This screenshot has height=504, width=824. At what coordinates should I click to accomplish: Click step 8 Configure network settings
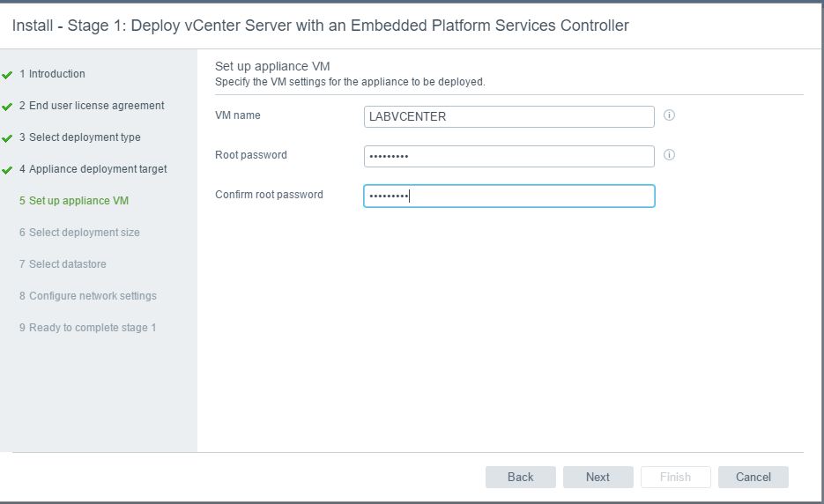point(88,295)
